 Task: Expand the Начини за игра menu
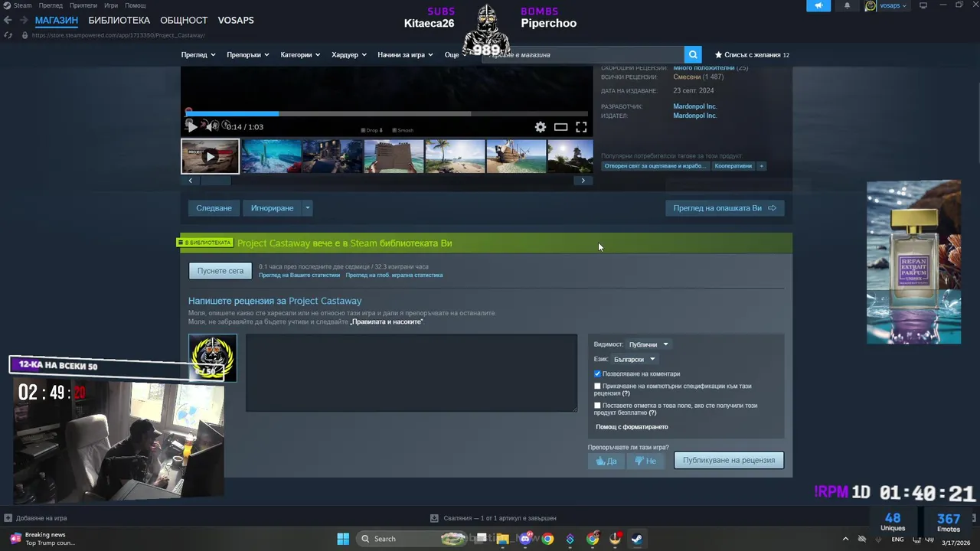[x=405, y=54]
